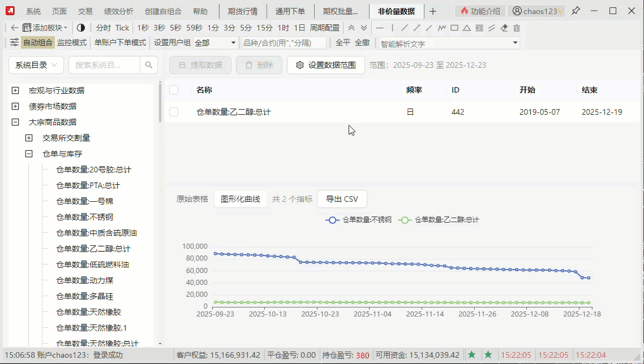Open the 系统目录 dropdown
644x364 pixels.
pos(36,65)
